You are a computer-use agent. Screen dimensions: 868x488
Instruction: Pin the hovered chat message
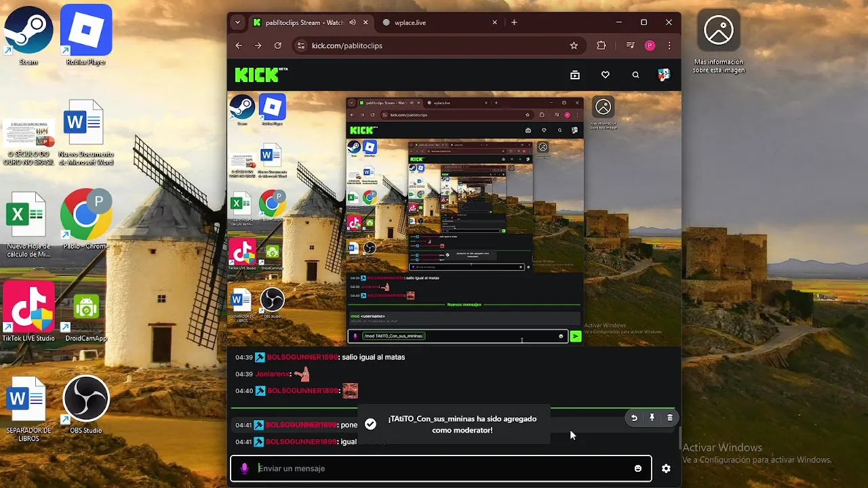pos(652,418)
